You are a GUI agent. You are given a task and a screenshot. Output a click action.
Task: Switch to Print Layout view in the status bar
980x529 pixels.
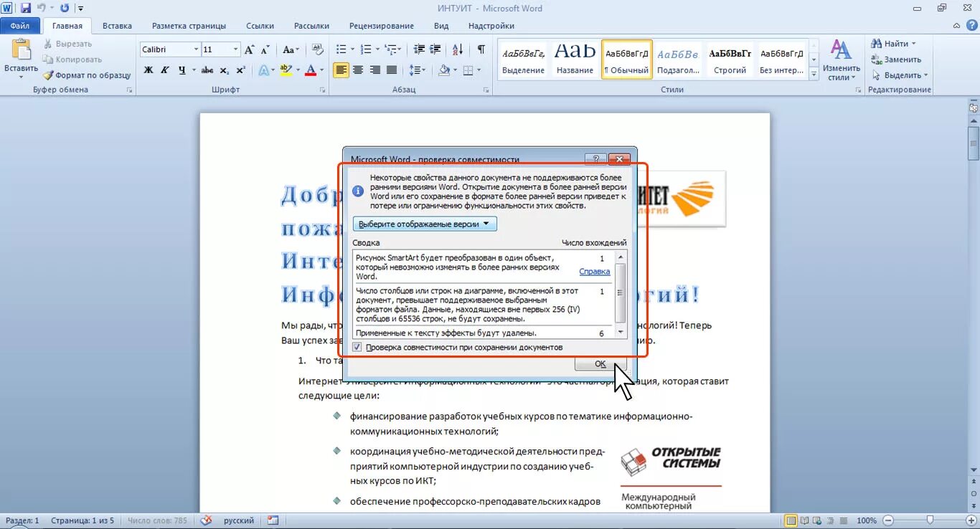pos(791,520)
